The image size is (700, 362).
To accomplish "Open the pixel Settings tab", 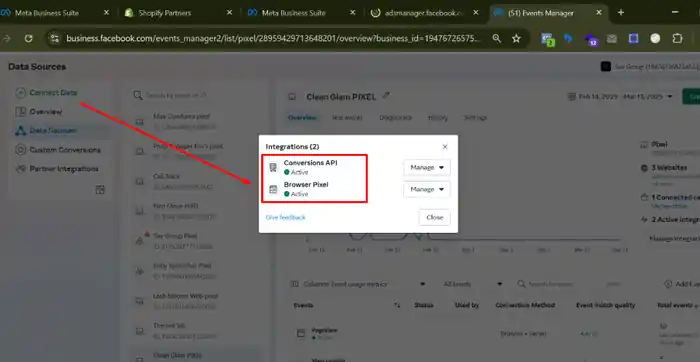I will point(475,118).
